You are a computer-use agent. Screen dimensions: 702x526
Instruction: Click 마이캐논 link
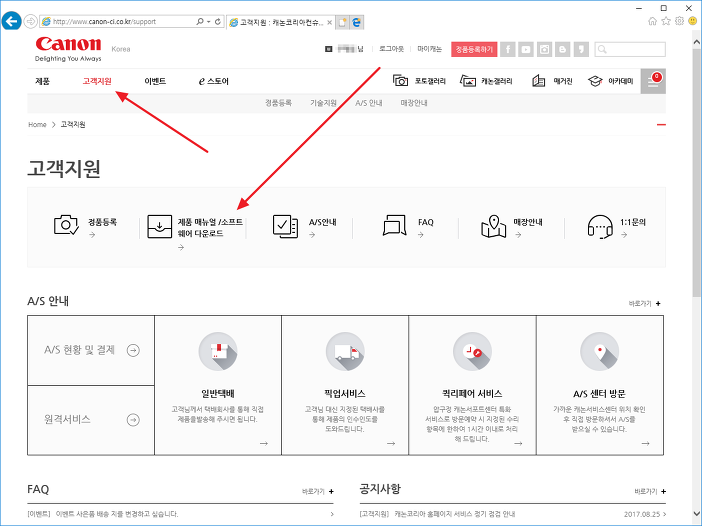click(x=429, y=49)
